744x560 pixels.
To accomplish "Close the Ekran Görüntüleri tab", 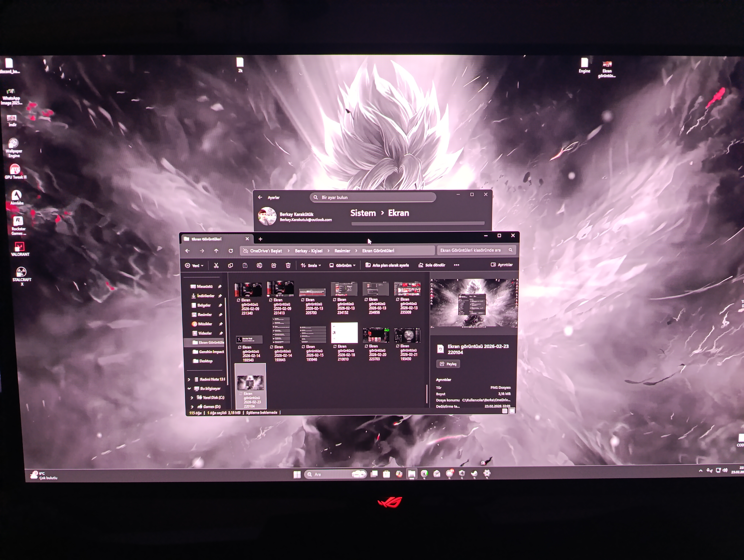I will (x=247, y=239).
